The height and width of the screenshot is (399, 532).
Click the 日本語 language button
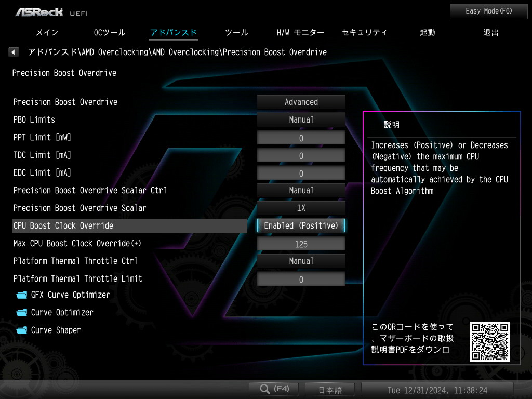(x=330, y=390)
